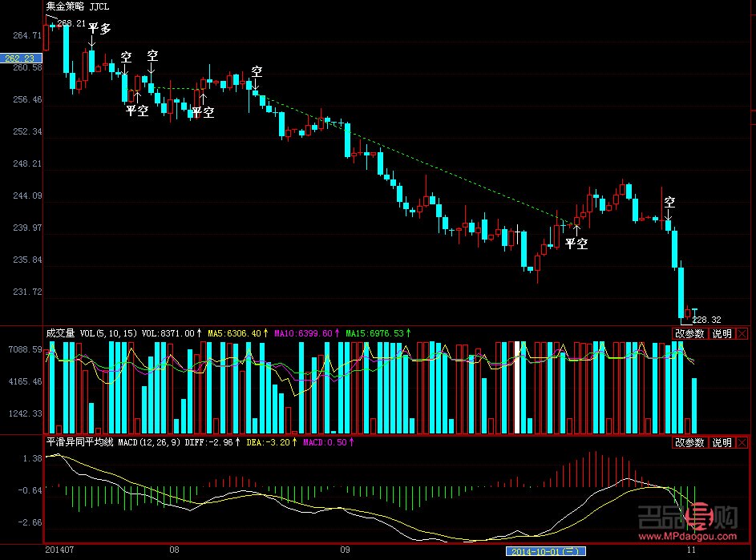The height and width of the screenshot is (560, 756).
Task: Click the 7088.59 volume axis label
Action: pos(25,349)
